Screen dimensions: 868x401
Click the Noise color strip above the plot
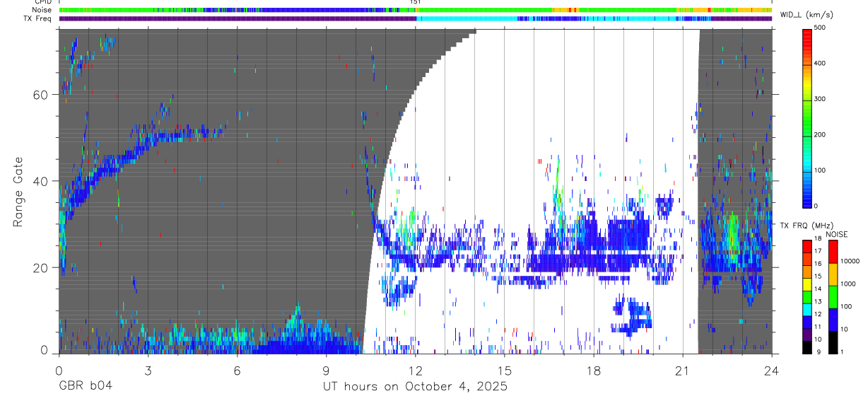coord(415,10)
